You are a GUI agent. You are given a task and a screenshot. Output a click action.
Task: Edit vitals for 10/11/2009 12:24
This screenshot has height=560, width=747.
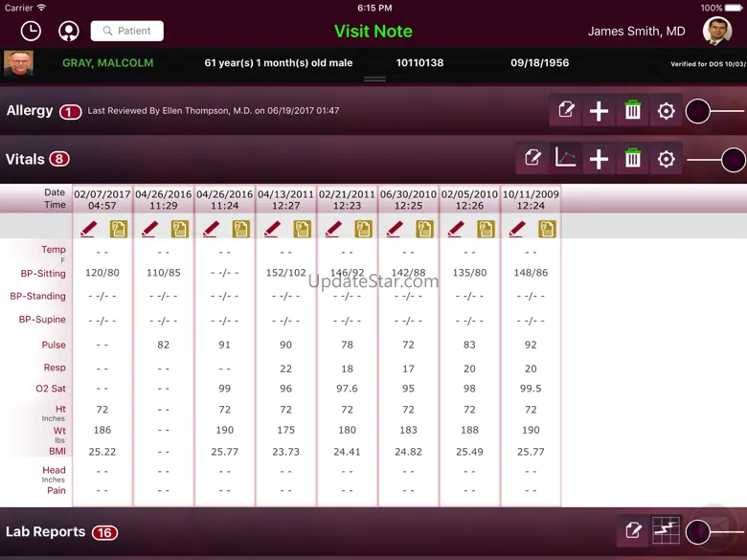tap(517, 229)
